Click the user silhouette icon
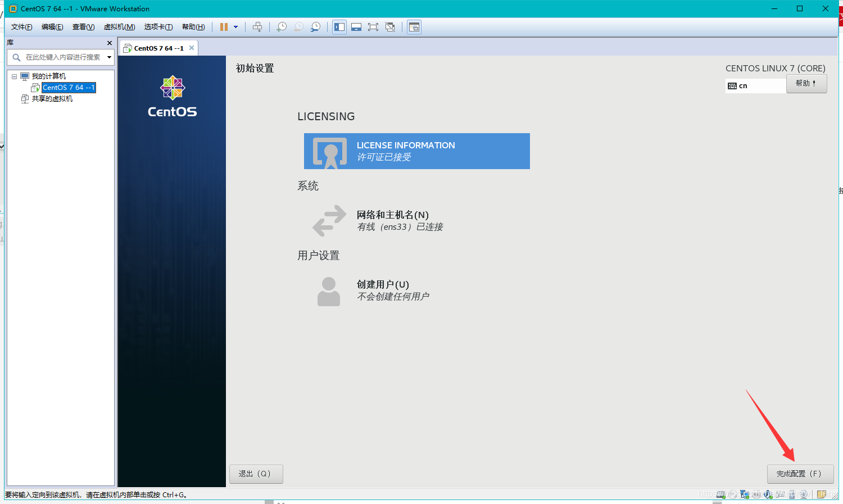843x504 pixels. point(329,291)
